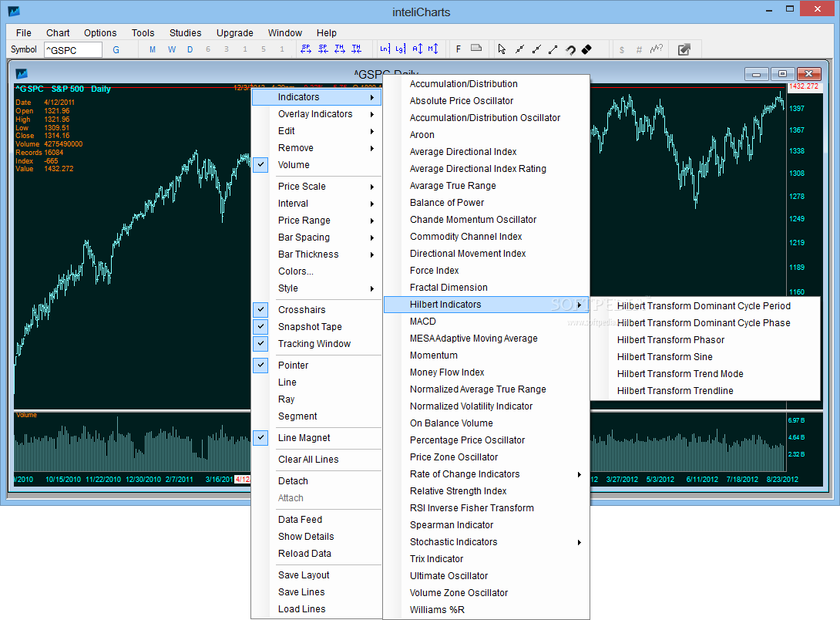Select the ray drawing tool in toolbar
The width and height of the screenshot is (840, 620).
point(536,49)
